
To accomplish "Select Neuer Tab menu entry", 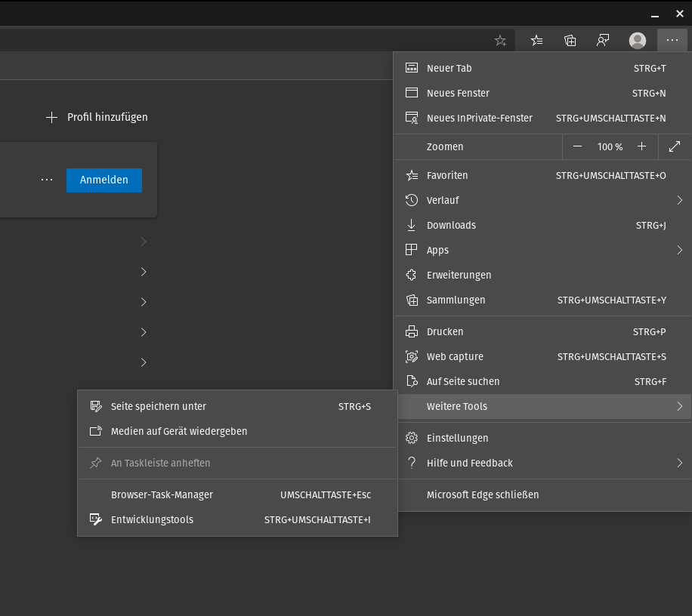I will pos(543,68).
